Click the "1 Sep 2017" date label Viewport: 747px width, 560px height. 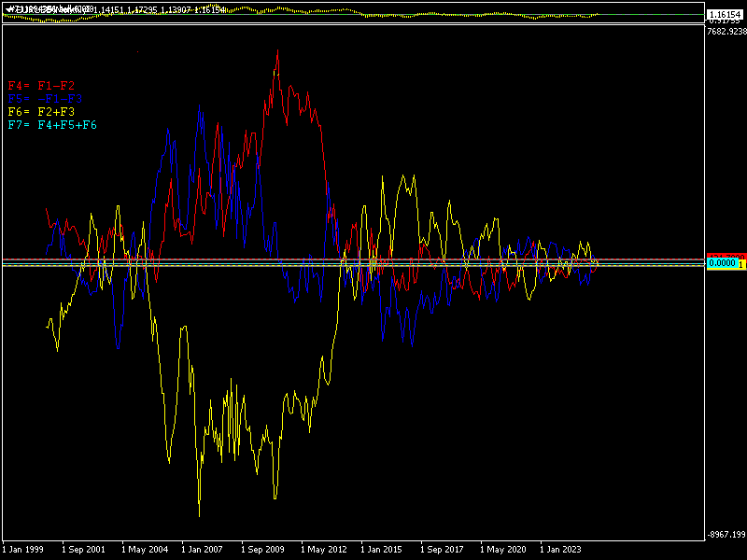pos(442,550)
